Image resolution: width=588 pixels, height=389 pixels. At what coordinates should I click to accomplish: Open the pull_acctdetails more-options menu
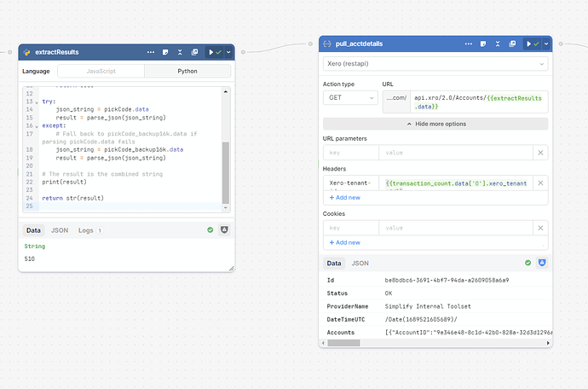coord(469,44)
